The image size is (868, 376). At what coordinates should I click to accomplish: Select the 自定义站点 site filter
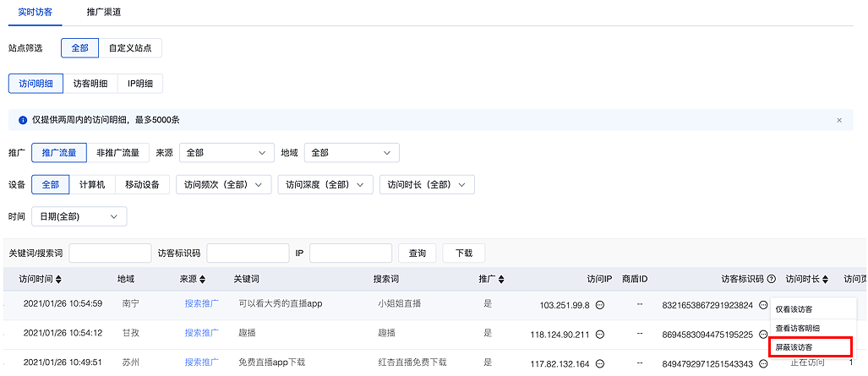[x=130, y=48]
